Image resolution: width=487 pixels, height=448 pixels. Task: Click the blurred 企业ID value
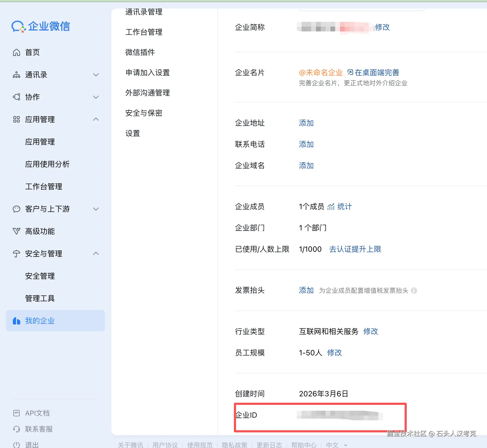coord(340,415)
